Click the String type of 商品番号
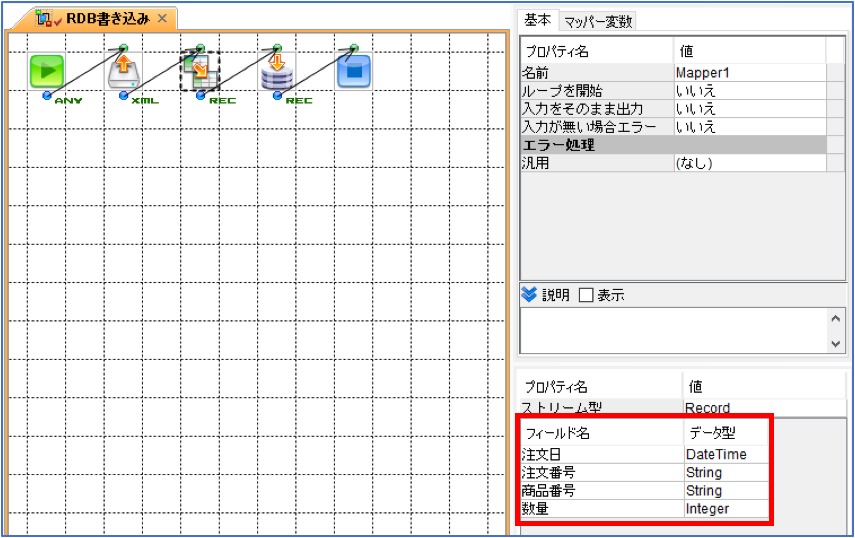 (726, 490)
